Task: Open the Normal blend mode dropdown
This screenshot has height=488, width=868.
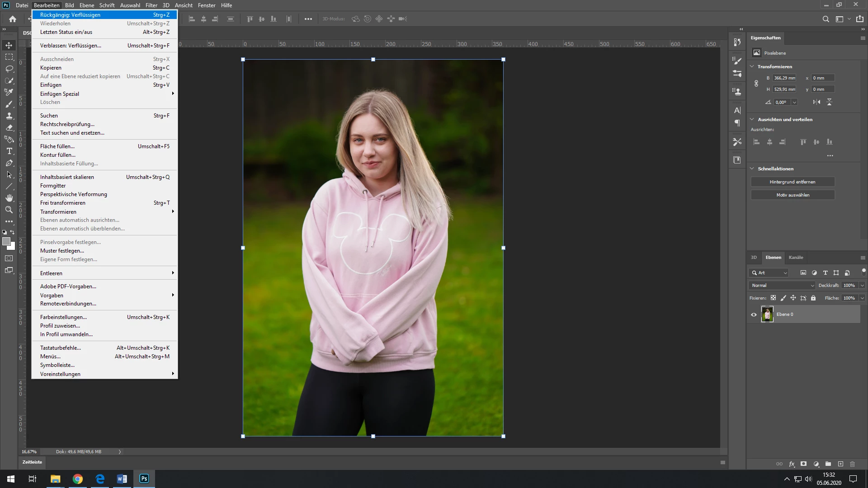Action: click(783, 286)
